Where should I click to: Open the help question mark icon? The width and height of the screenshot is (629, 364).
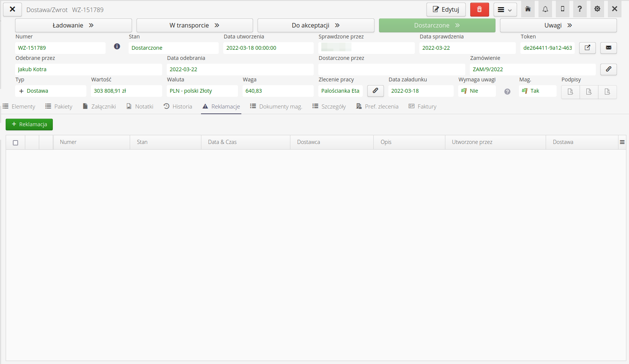point(580,9)
